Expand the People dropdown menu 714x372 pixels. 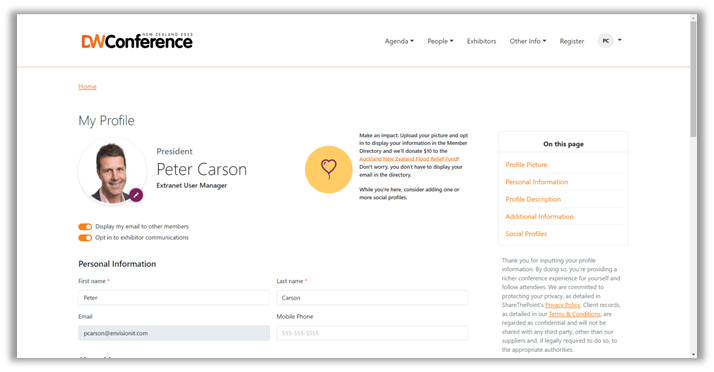pos(440,41)
